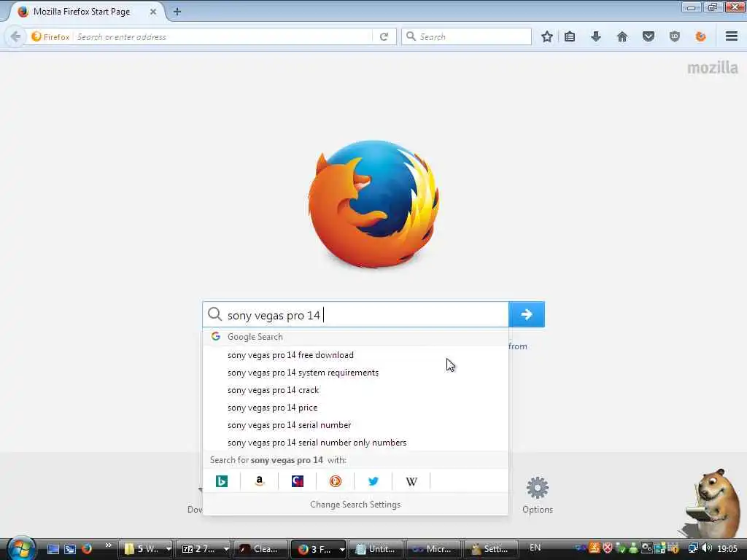Expand quick launch overflow chevron
The height and width of the screenshot is (560, 747).
pos(109,545)
